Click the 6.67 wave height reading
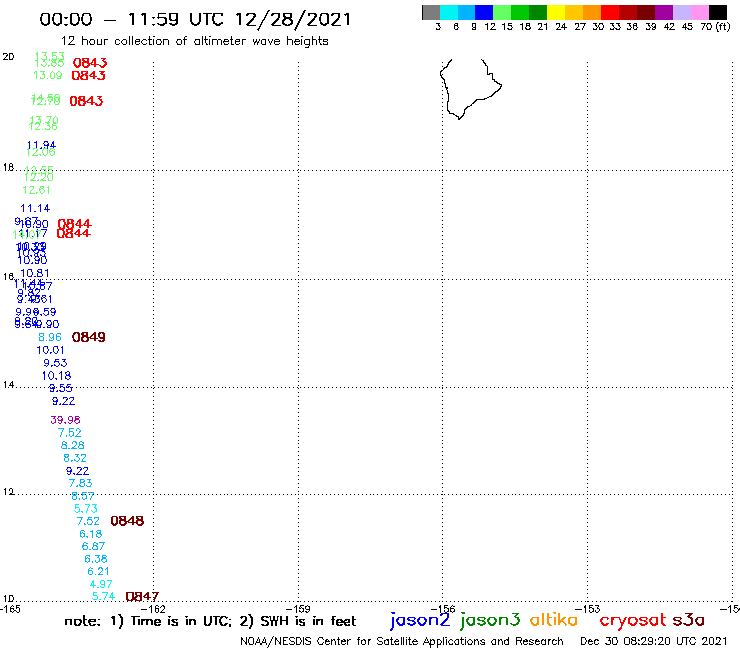 [x=93, y=546]
